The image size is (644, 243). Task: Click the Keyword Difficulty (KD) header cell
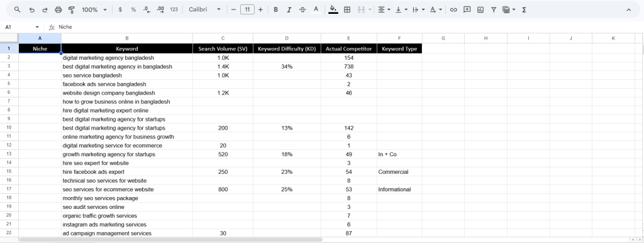pyautogui.click(x=287, y=48)
